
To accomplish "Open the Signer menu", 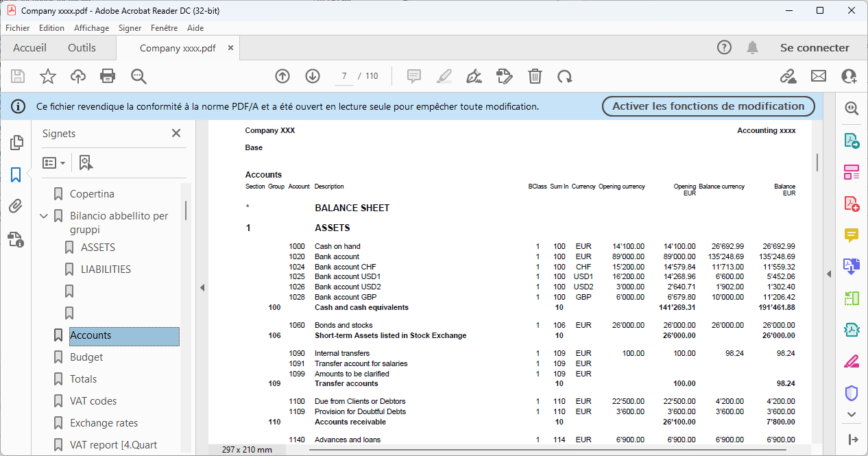I will coord(130,28).
